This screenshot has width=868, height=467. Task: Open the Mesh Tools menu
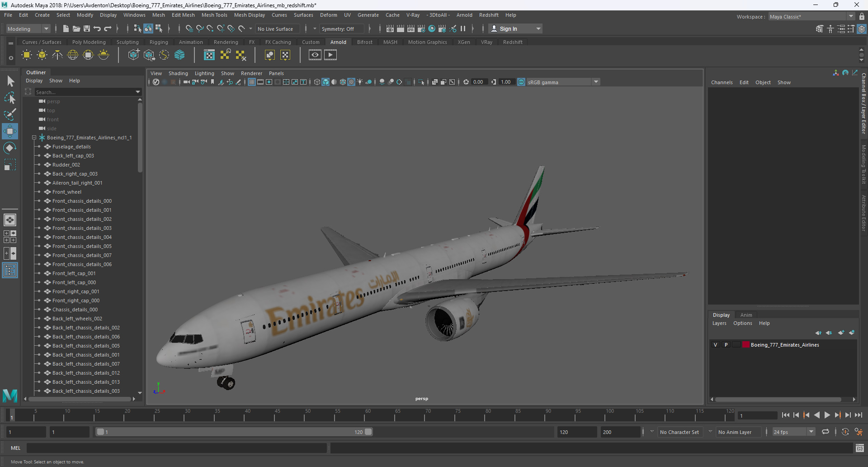tap(214, 15)
